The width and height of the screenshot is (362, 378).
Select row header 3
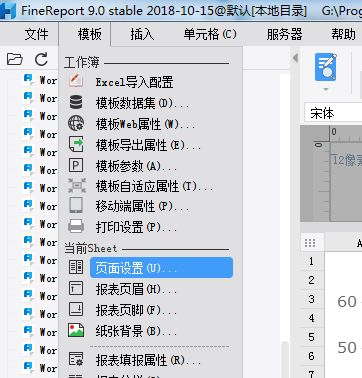(x=312, y=299)
